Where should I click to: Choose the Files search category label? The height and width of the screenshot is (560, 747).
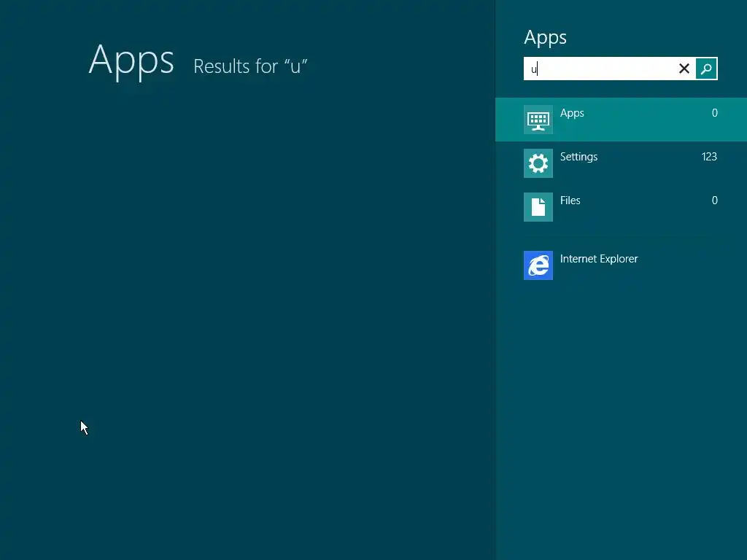coord(570,201)
